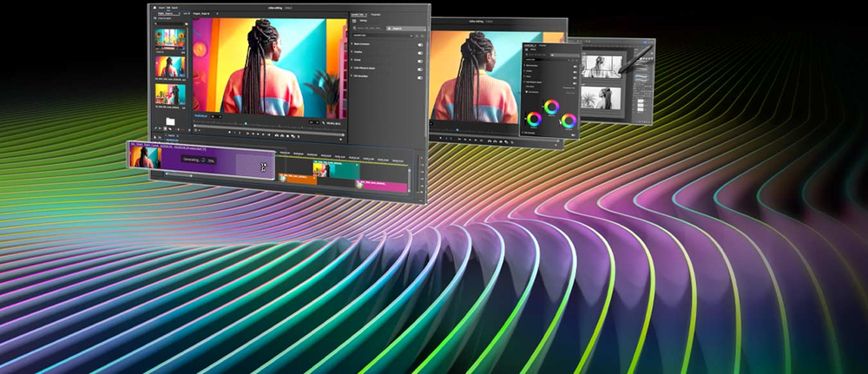Click the shadows color wheel

pyautogui.click(x=533, y=121)
